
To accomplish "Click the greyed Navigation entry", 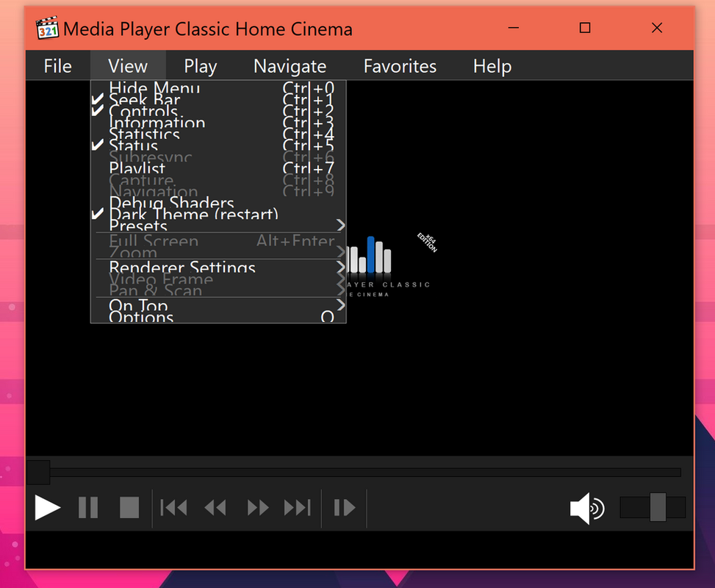I will click(218, 190).
